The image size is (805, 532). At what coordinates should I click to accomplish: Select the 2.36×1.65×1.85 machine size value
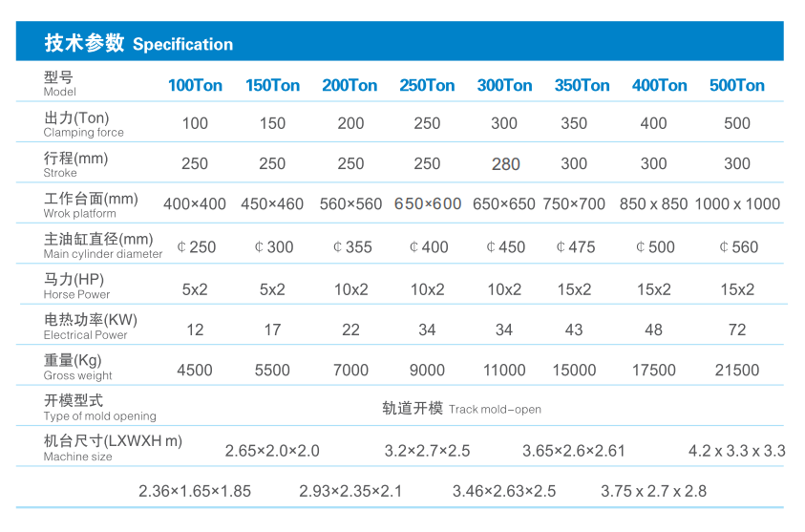pyautogui.click(x=195, y=491)
